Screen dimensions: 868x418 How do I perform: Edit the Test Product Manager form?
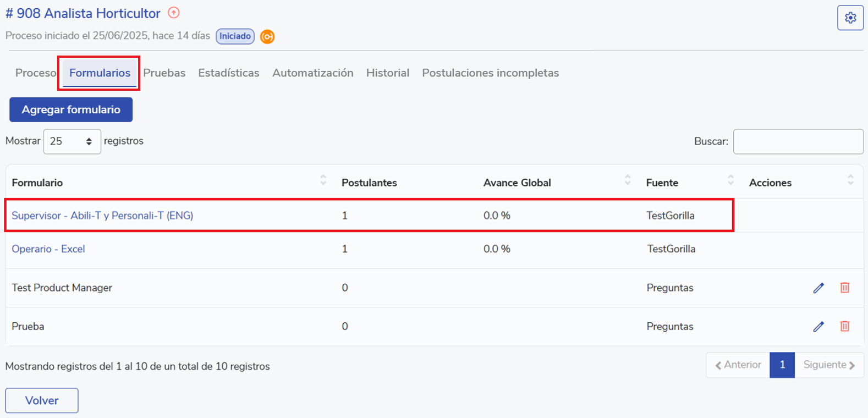coord(818,288)
